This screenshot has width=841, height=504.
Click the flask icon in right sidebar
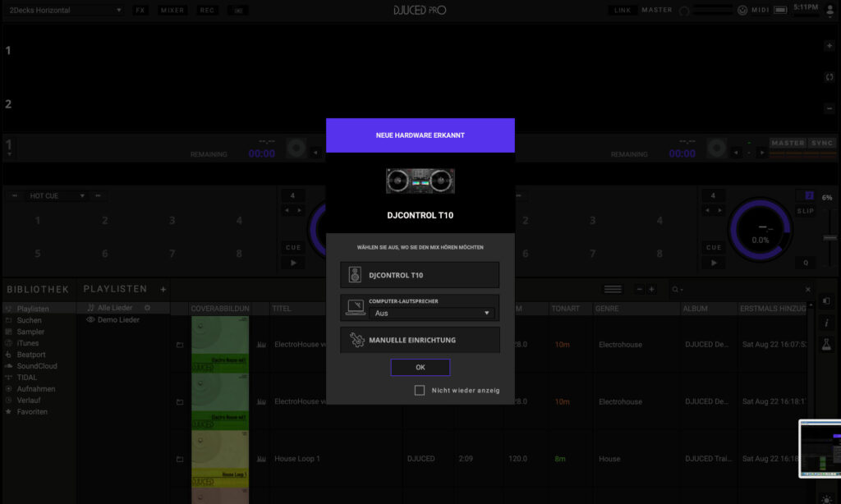point(826,344)
